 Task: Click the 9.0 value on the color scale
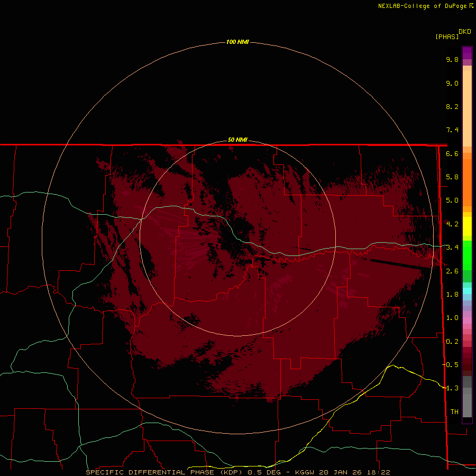pyautogui.click(x=452, y=83)
